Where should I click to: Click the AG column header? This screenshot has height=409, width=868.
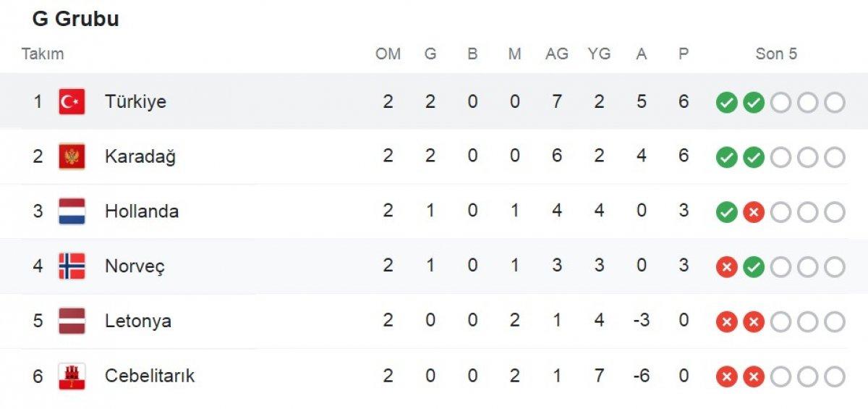point(557,54)
